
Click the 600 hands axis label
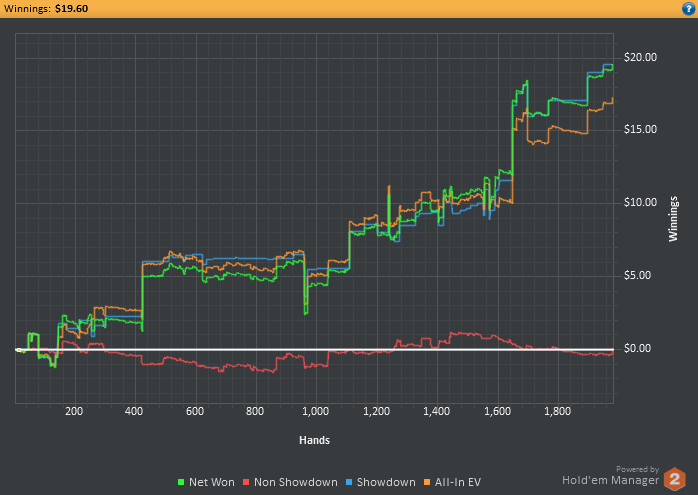[x=195, y=411]
